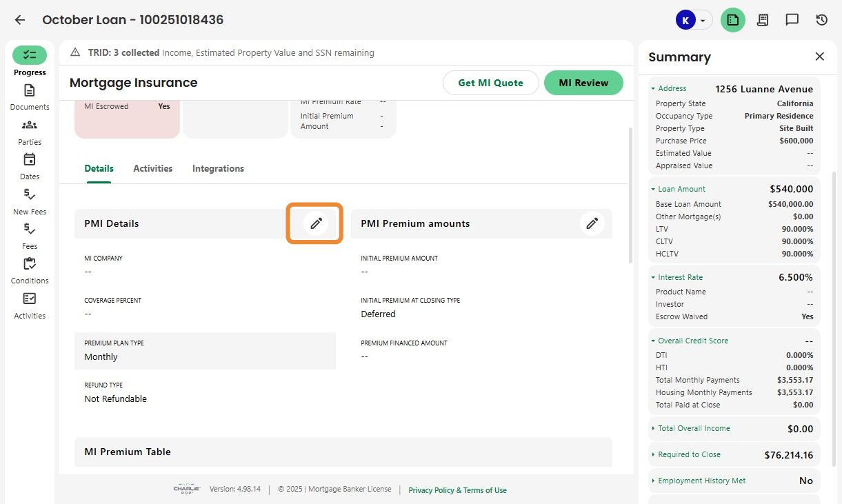Switch to the Activities tab
Image resolution: width=842 pixels, height=504 pixels.
click(153, 168)
